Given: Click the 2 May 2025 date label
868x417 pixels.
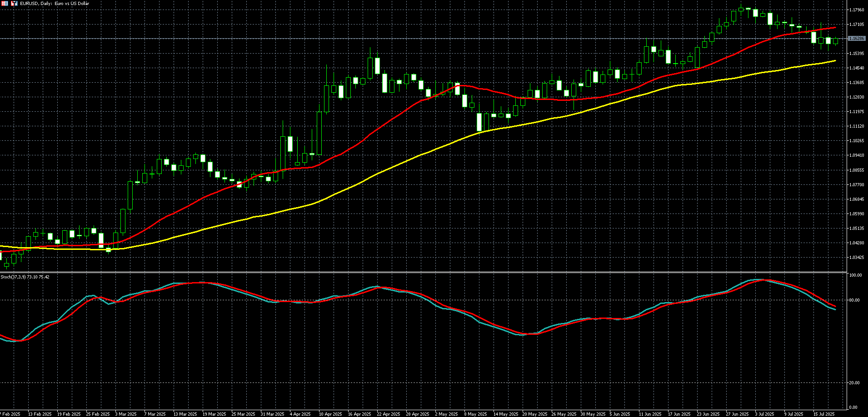Looking at the screenshot, I should [446, 414].
